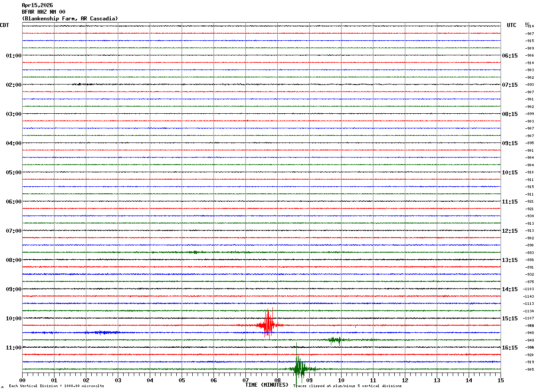This screenshot has width=536, height=392.
Task: Click the 13:15 UTC row label
Action: pyautogui.click(x=510, y=260)
